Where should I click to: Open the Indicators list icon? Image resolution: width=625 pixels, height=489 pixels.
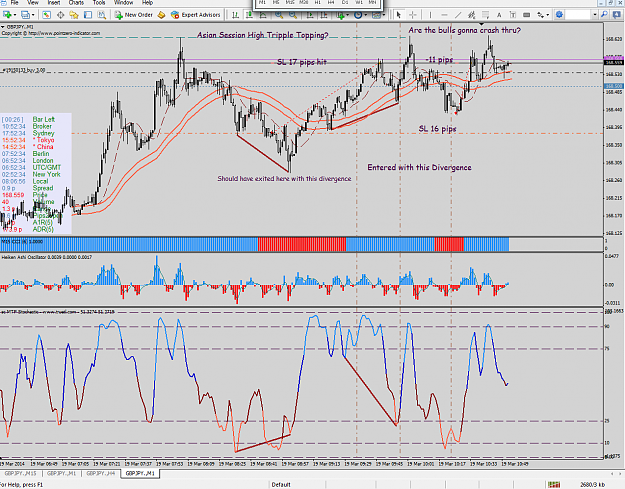click(x=340, y=15)
